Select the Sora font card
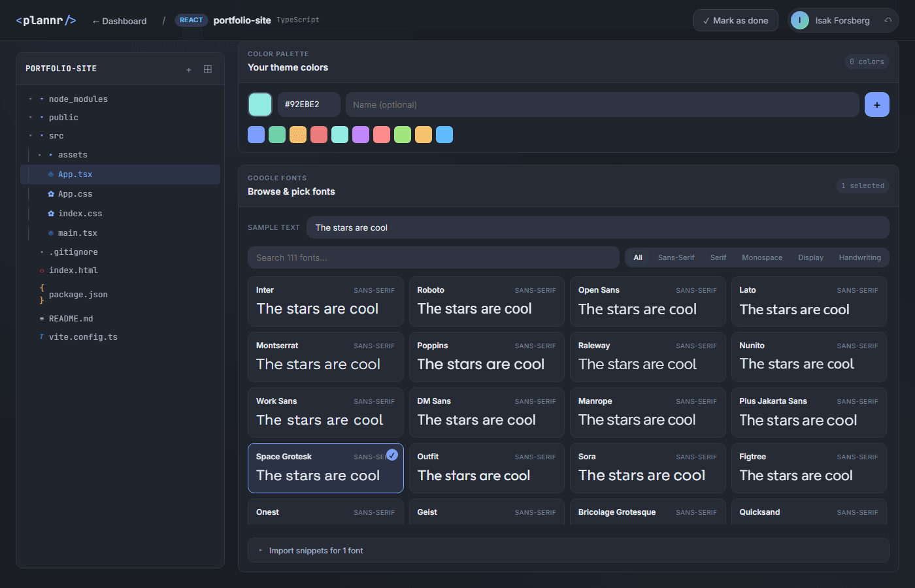915x588 pixels. (648, 468)
